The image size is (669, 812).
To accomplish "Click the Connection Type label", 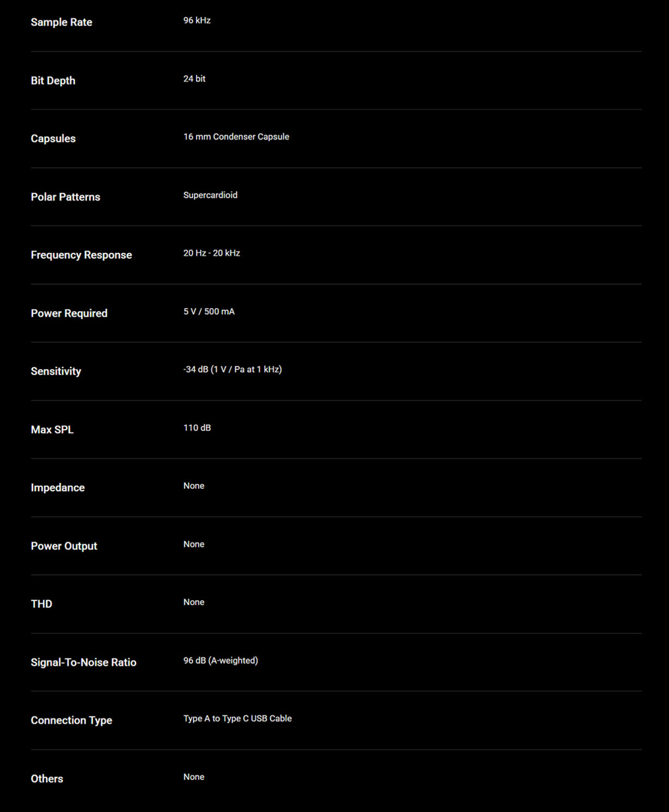I will coord(71,721).
